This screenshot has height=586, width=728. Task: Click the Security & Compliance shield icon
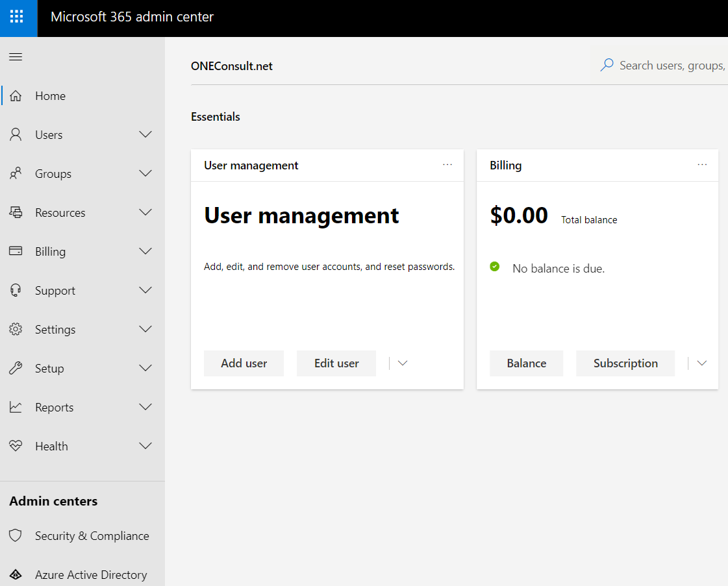point(16,535)
